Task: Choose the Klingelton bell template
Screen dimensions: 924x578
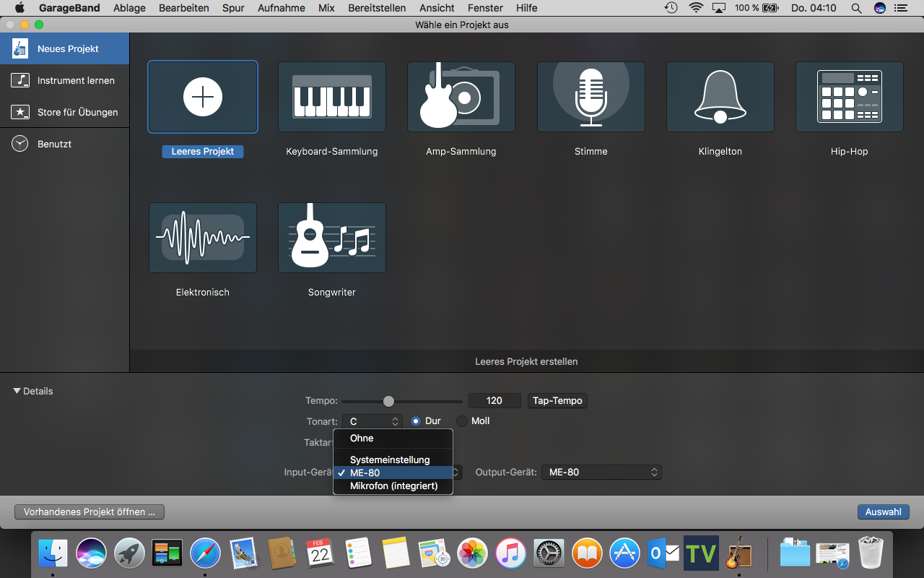Action: (x=720, y=97)
